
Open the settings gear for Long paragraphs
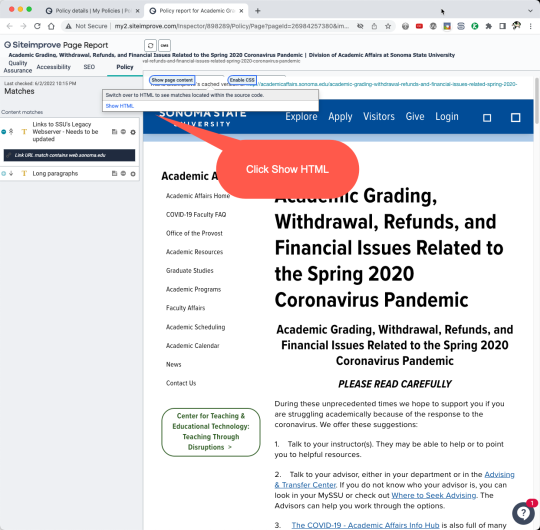(x=133, y=174)
